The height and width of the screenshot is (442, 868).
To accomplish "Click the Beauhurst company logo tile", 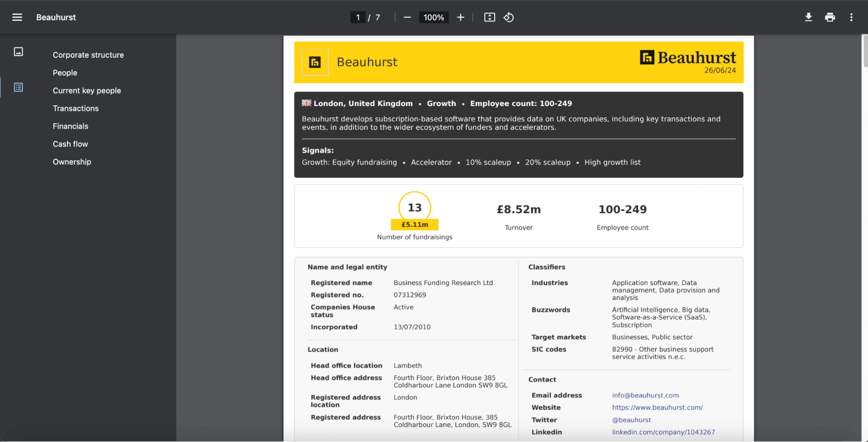I will [315, 62].
